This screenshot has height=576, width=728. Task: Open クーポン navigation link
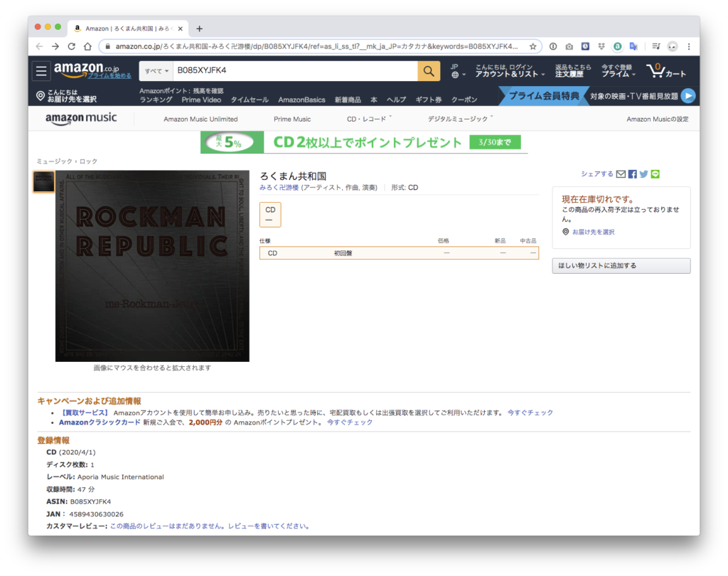[464, 100]
